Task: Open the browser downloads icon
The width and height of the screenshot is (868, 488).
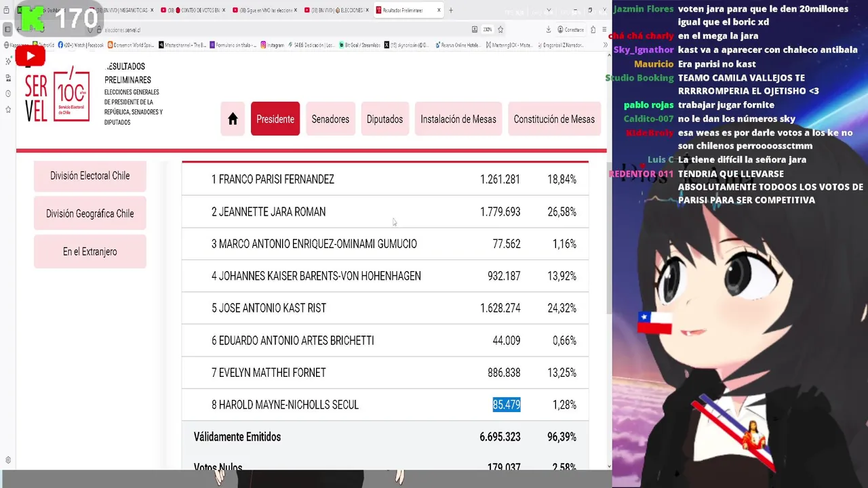Action: (x=548, y=30)
